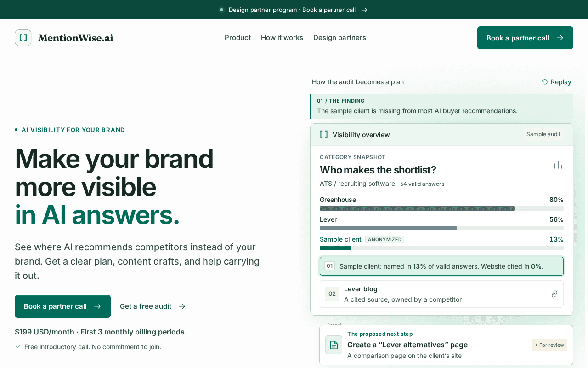
Task: Click the Lever 56% progress bar
Action: [441, 228]
